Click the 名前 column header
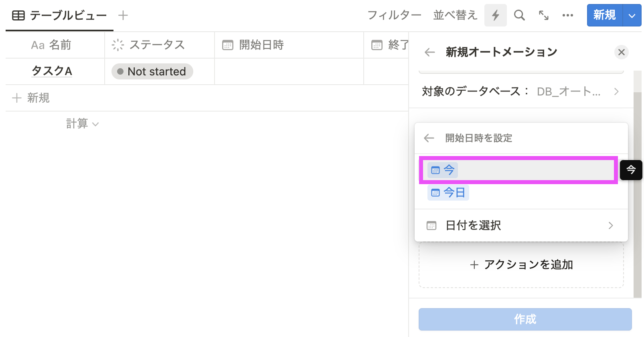The width and height of the screenshot is (644, 337). pyautogui.click(x=55, y=45)
